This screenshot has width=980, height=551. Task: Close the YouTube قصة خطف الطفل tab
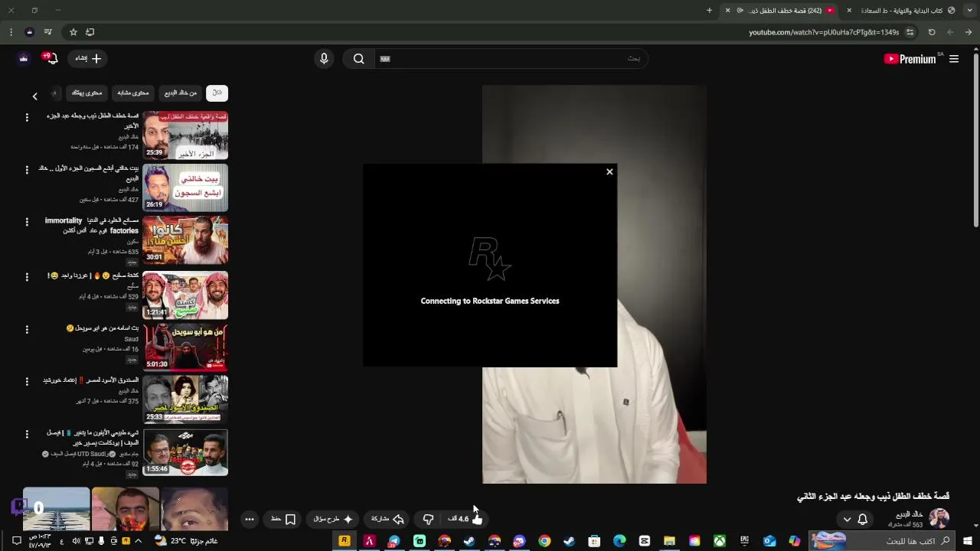pos(727,11)
